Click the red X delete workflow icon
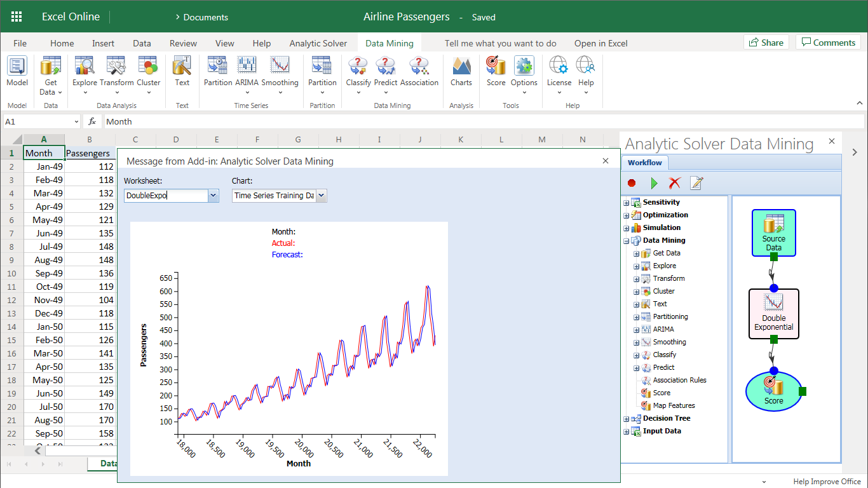Image resolution: width=868 pixels, height=488 pixels. point(675,183)
